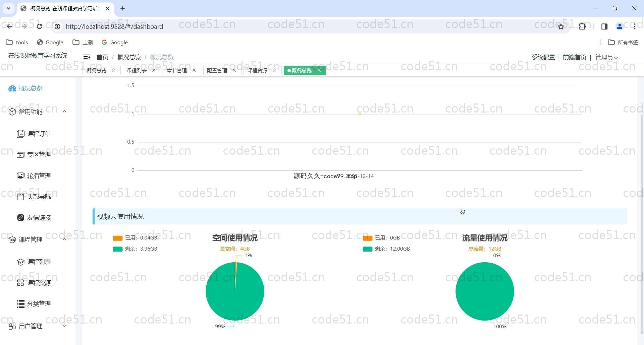Open the 课程订单 menu item
This screenshot has height=345, width=644.
pos(38,134)
